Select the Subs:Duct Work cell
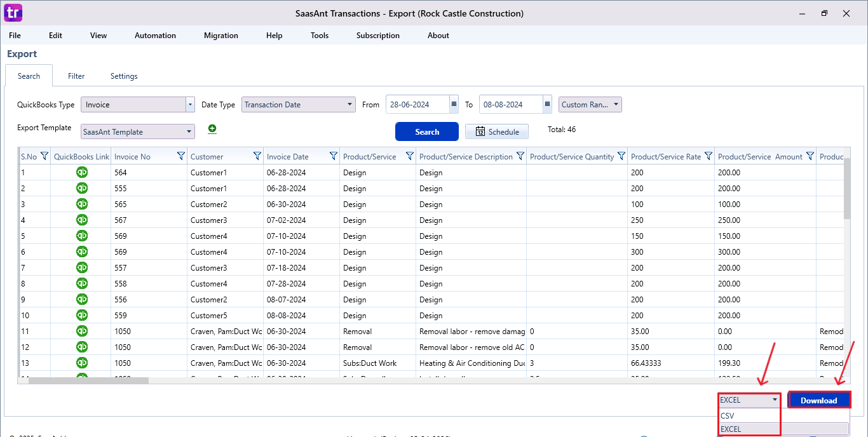This screenshot has height=437, width=868. pos(377,363)
